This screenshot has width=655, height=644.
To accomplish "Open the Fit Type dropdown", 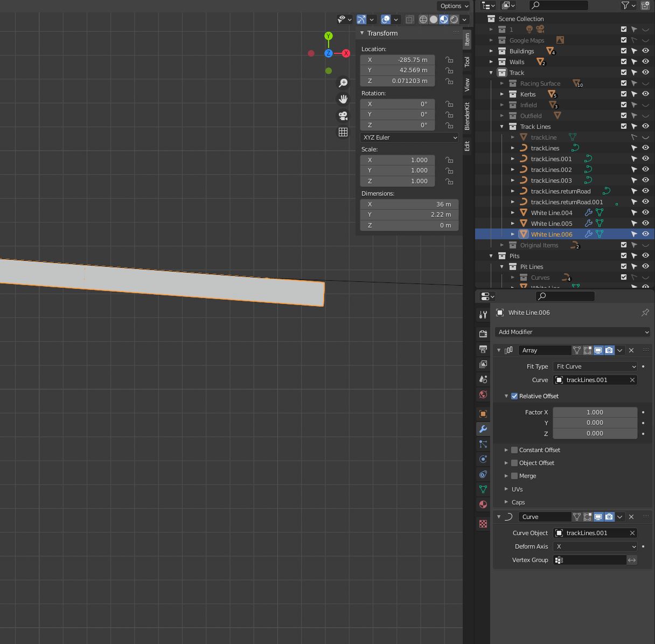I will (595, 366).
